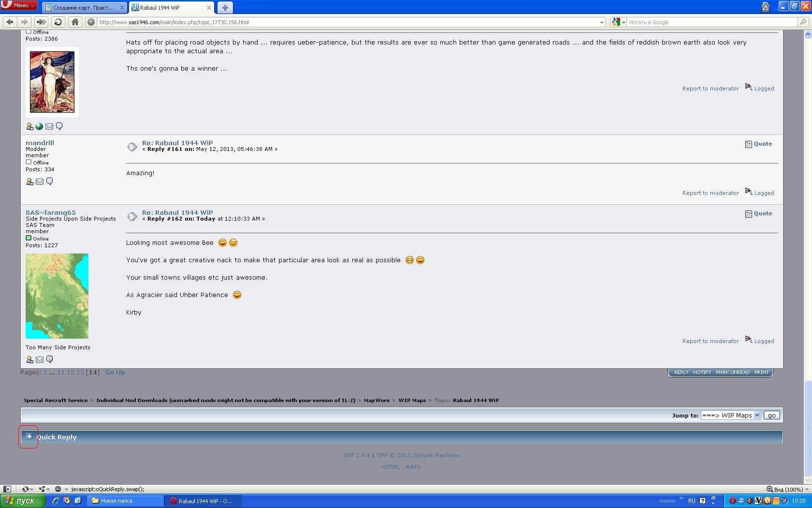Click the Go Up link
812x508 pixels.
[x=115, y=373]
